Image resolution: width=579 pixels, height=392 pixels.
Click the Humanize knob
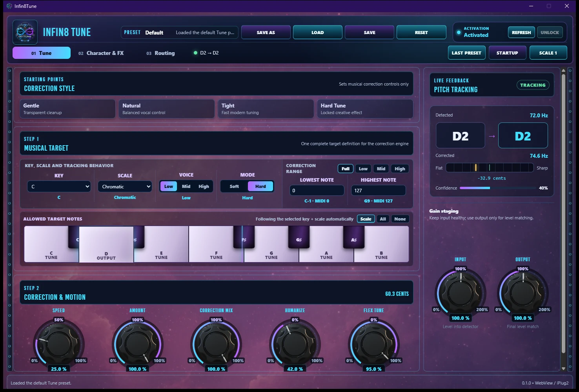pyautogui.click(x=295, y=344)
